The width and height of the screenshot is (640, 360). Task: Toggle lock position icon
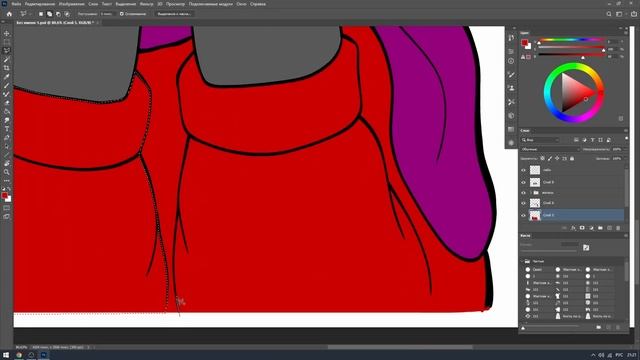[557, 158]
